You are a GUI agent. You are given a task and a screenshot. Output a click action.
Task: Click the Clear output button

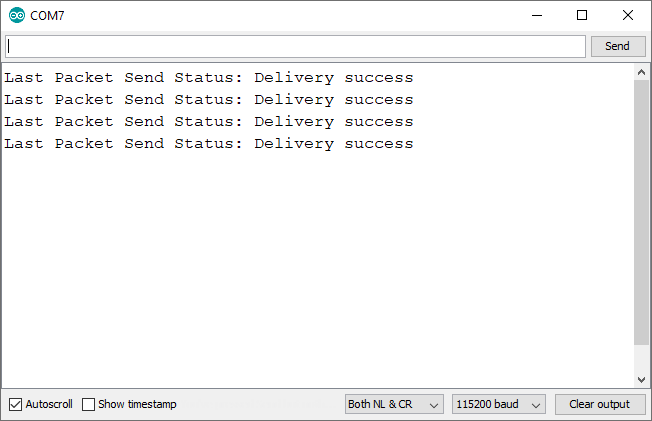(600, 404)
